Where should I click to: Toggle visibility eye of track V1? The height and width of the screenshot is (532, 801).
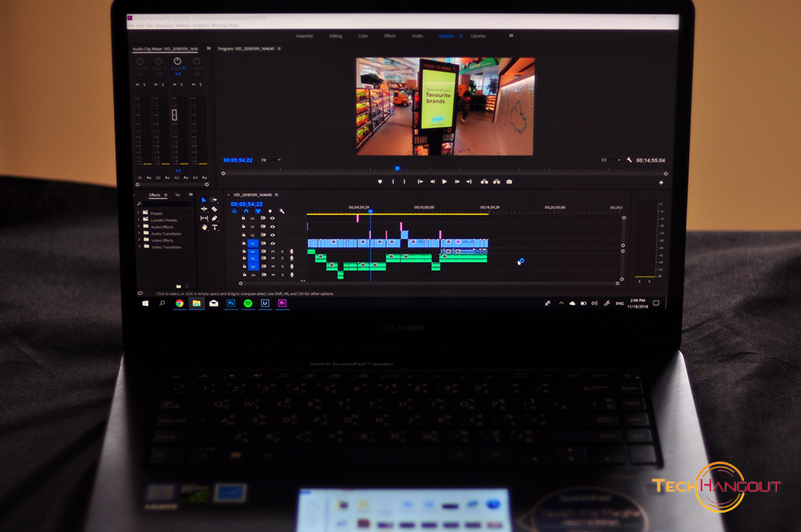pos(272,244)
